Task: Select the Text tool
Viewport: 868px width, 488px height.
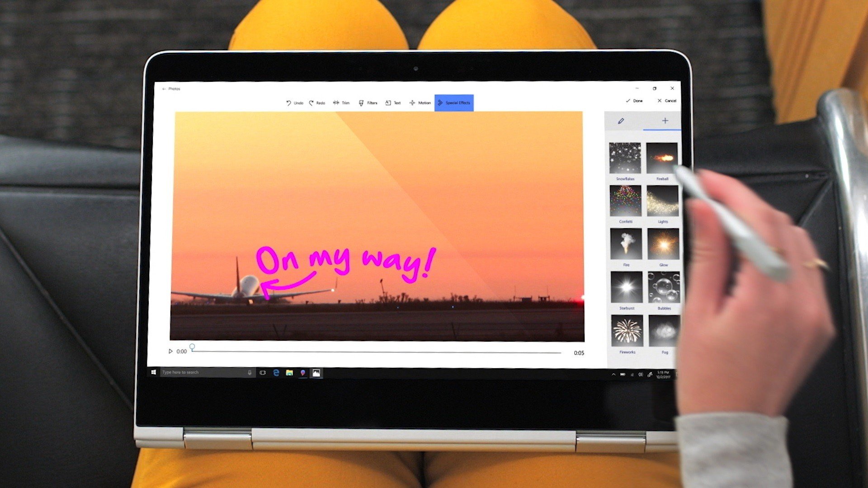Action: click(x=393, y=103)
